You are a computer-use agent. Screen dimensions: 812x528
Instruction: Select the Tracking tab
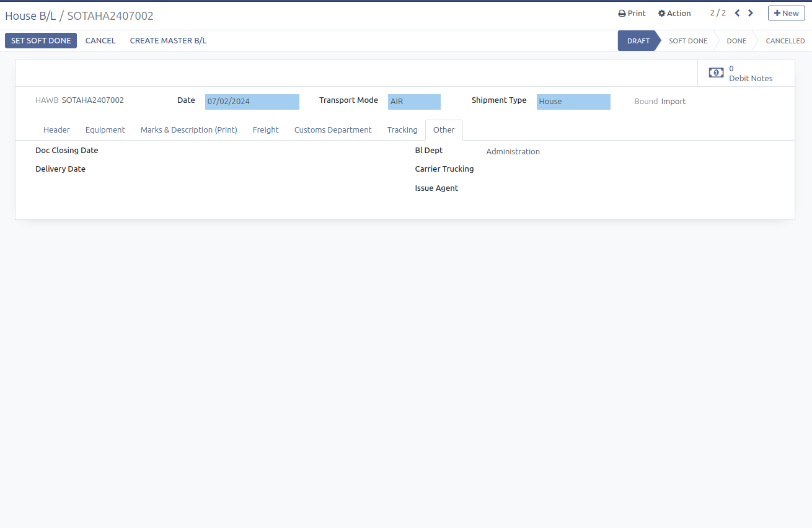point(402,130)
